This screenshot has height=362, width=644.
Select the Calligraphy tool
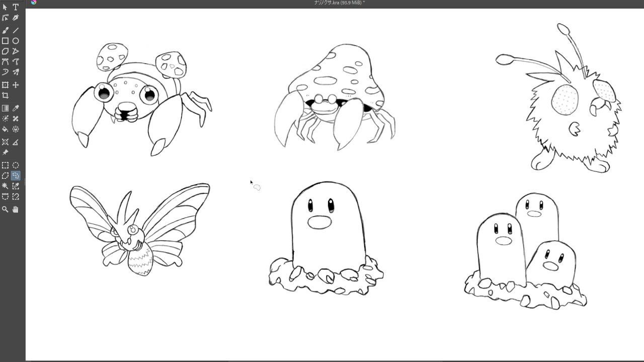tap(16, 18)
